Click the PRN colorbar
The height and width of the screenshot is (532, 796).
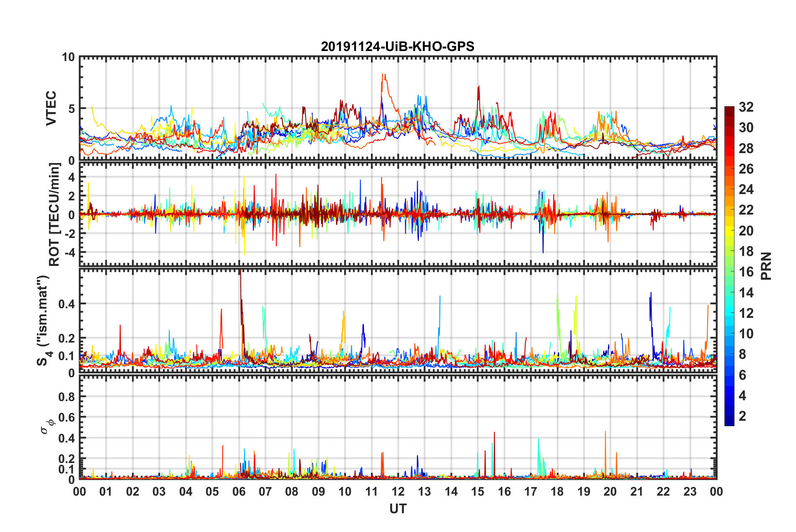729,266
